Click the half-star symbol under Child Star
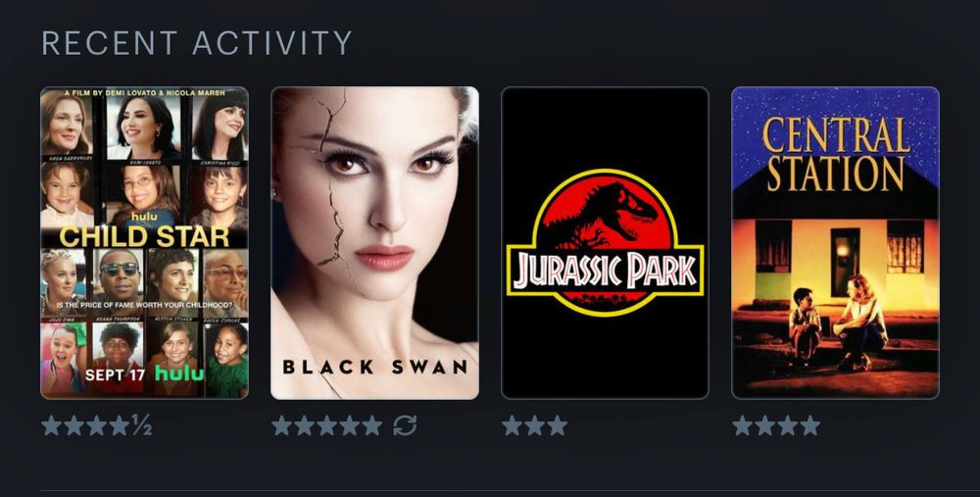980x497 pixels. pos(141,425)
